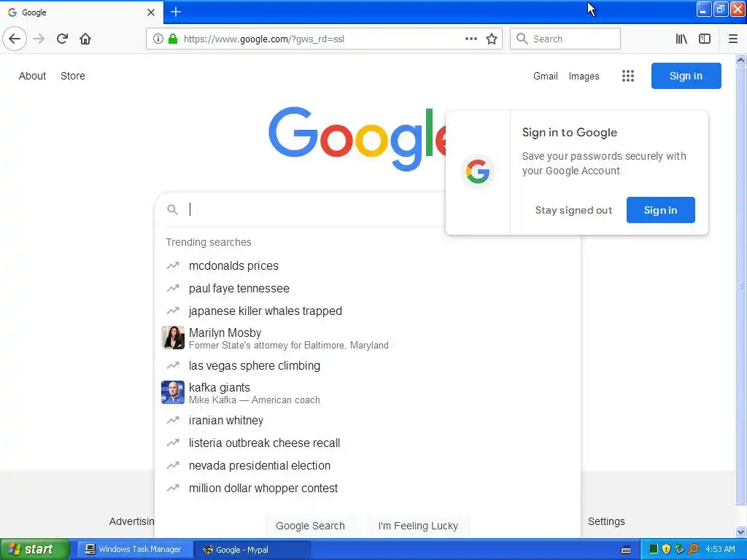Click the system clock showing 4:53 AM
This screenshot has height=560, width=747.
coord(720,549)
